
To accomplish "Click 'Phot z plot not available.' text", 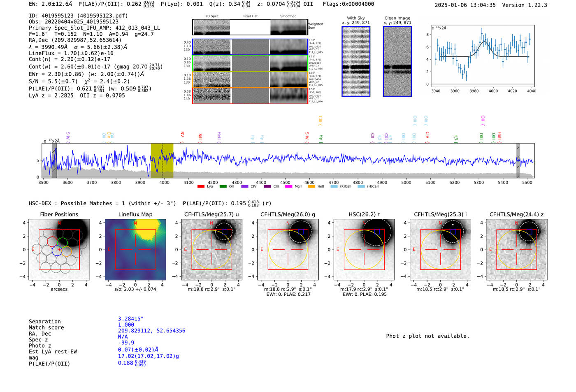I will point(427,336).
